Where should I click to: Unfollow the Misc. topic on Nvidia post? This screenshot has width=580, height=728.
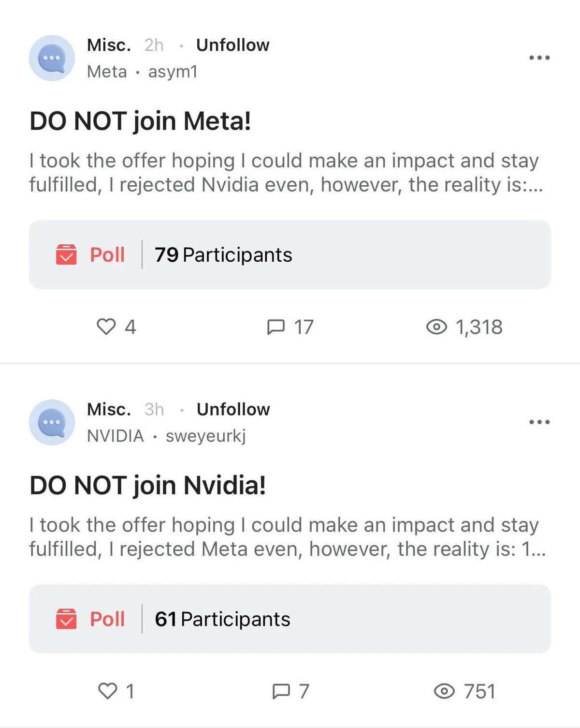(x=233, y=409)
